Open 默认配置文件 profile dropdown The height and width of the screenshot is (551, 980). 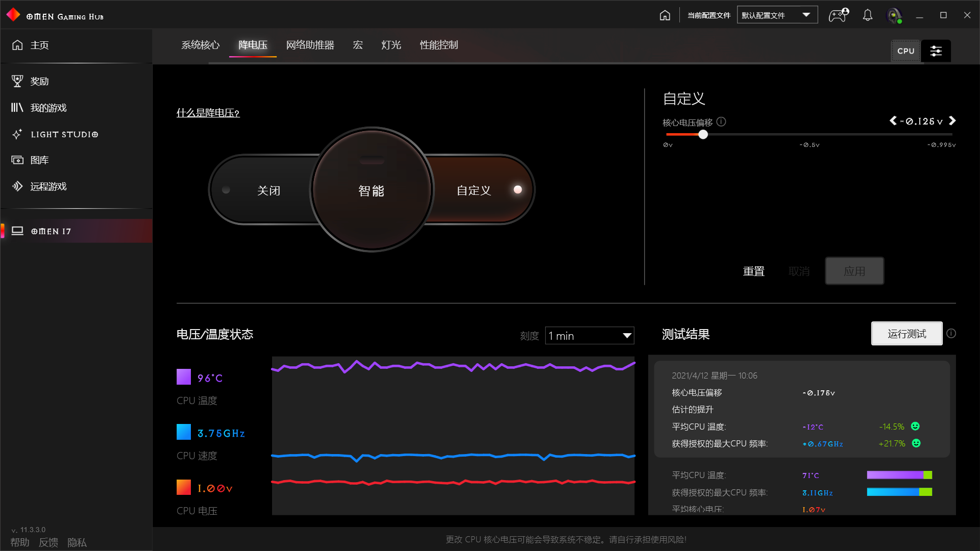[x=777, y=15]
